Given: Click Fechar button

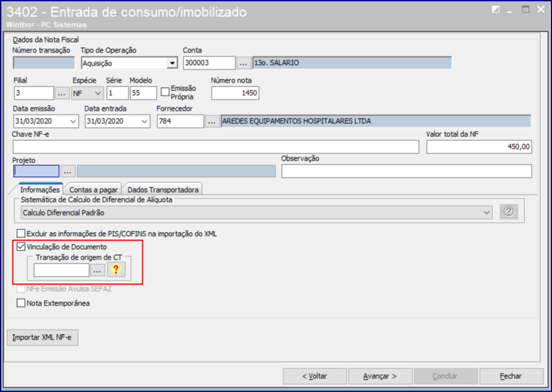Looking at the screenshot, I should [511, 376].
